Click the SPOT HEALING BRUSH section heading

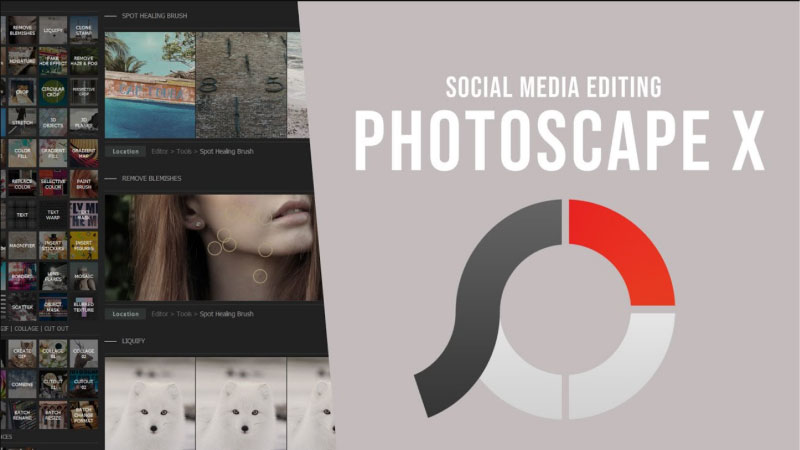coord(154,16)
